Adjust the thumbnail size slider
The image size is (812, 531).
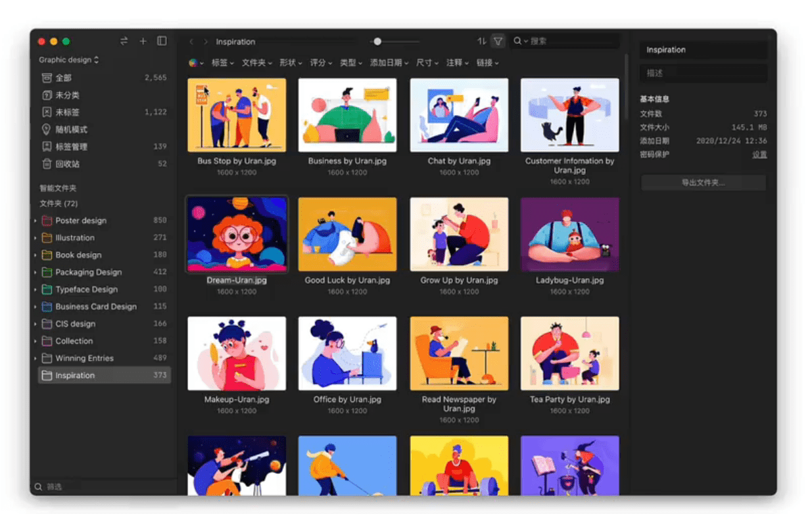(377, 41)
